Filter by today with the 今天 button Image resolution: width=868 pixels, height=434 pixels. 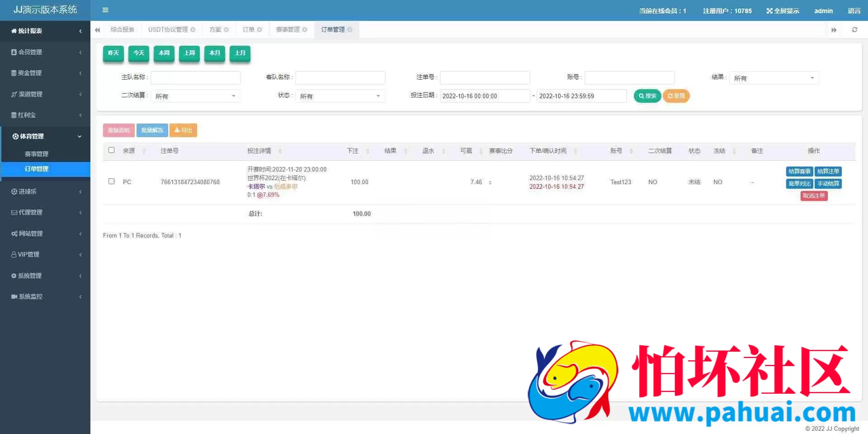(x=139, y=53)
